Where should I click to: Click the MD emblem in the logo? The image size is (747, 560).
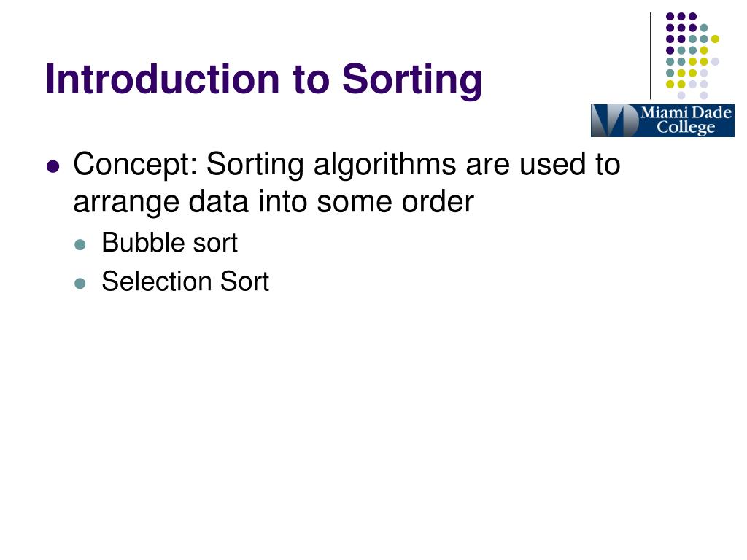coord(614,120)
